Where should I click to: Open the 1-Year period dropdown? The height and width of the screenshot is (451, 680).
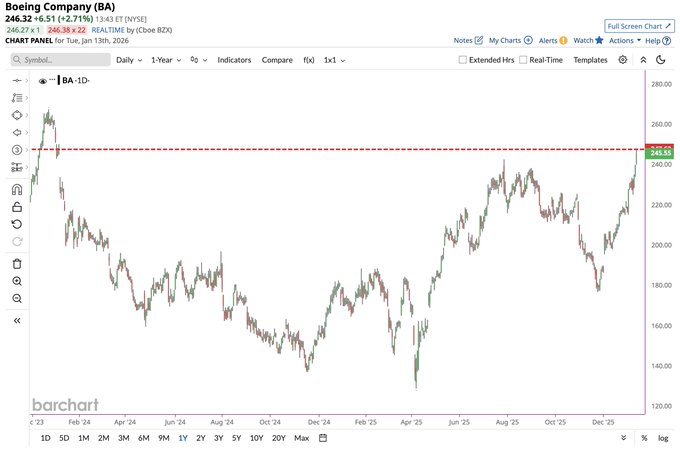click(166, 60)
